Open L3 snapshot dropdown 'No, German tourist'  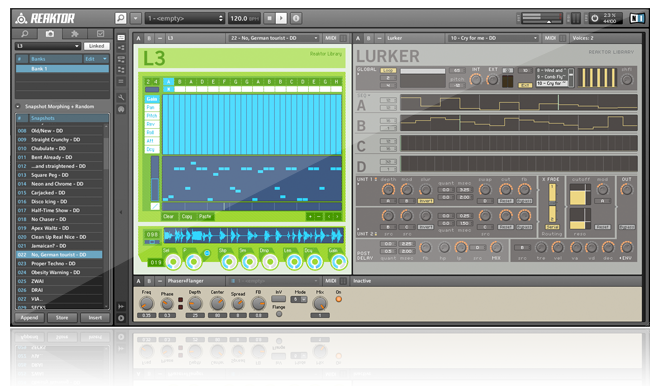point(274,38)
